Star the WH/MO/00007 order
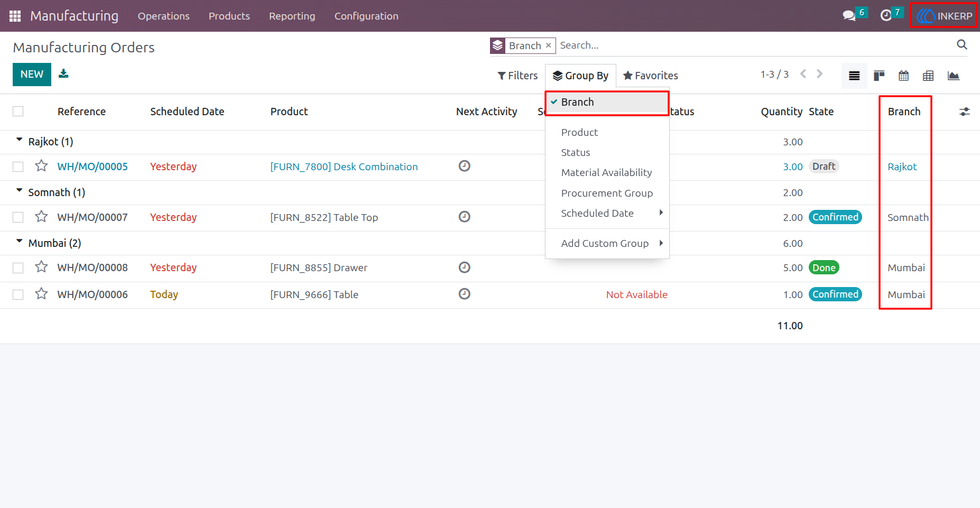980x508 pixels. 41,217
